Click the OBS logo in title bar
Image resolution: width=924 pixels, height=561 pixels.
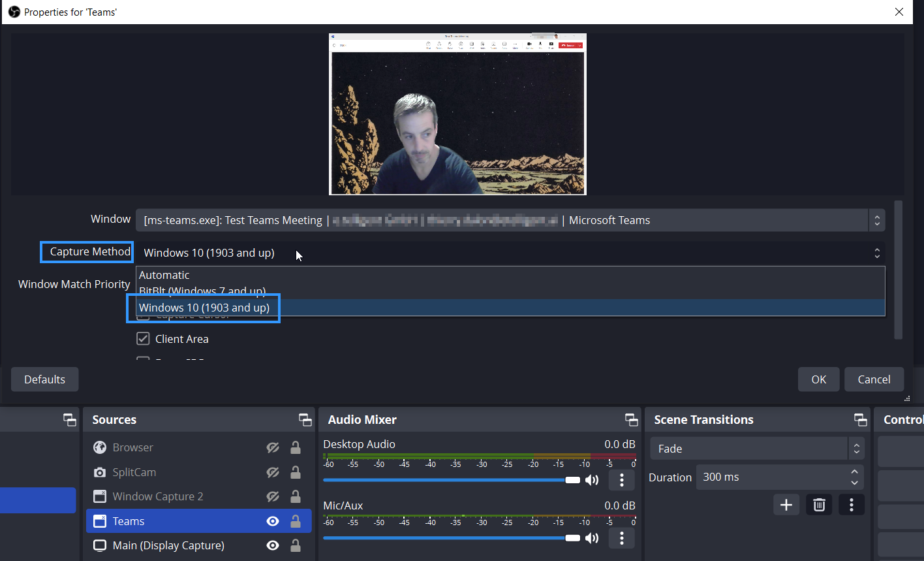(x=14, y=12)
